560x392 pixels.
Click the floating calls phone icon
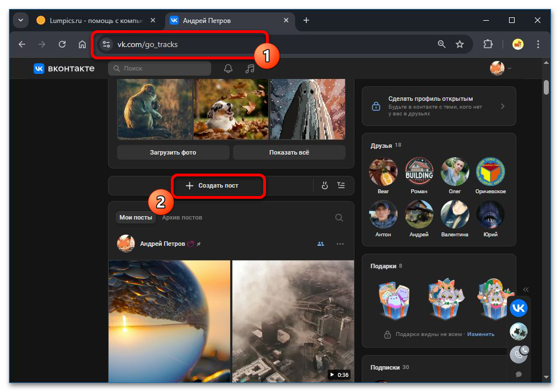[x=519, y=354]
